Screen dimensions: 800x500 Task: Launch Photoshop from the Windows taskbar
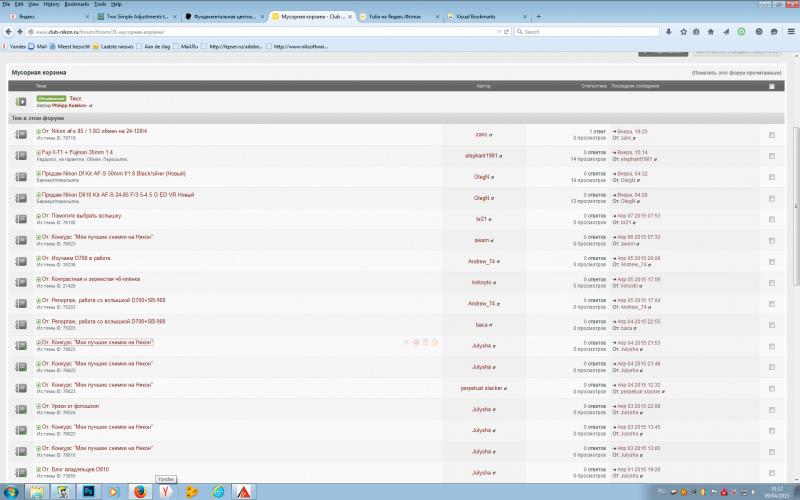pyautogui.click(x=88, y=492)
